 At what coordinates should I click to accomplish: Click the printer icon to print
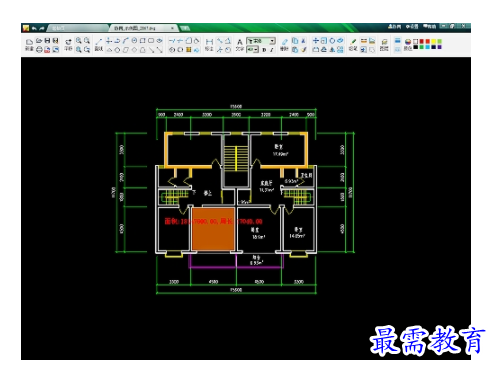(39, 50)
